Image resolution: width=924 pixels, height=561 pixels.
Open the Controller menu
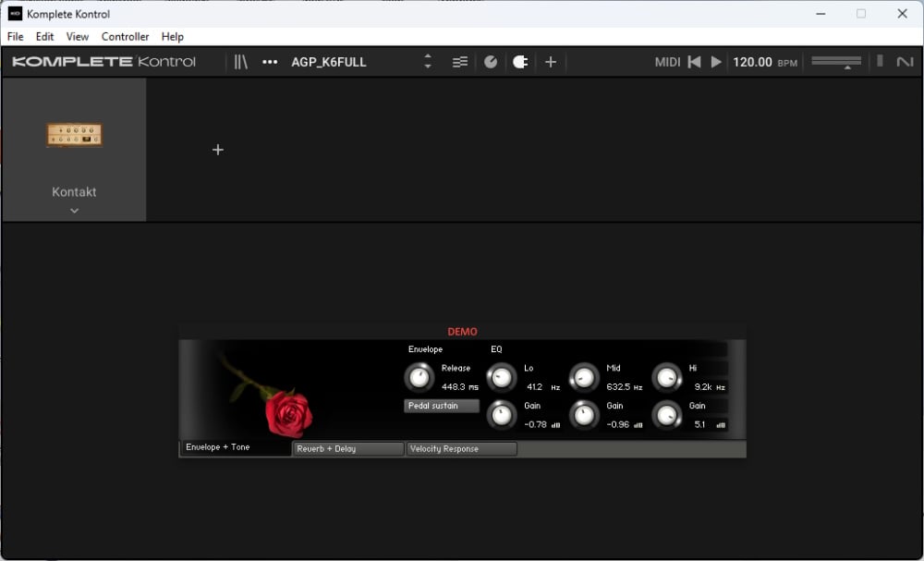click(125, 37)
